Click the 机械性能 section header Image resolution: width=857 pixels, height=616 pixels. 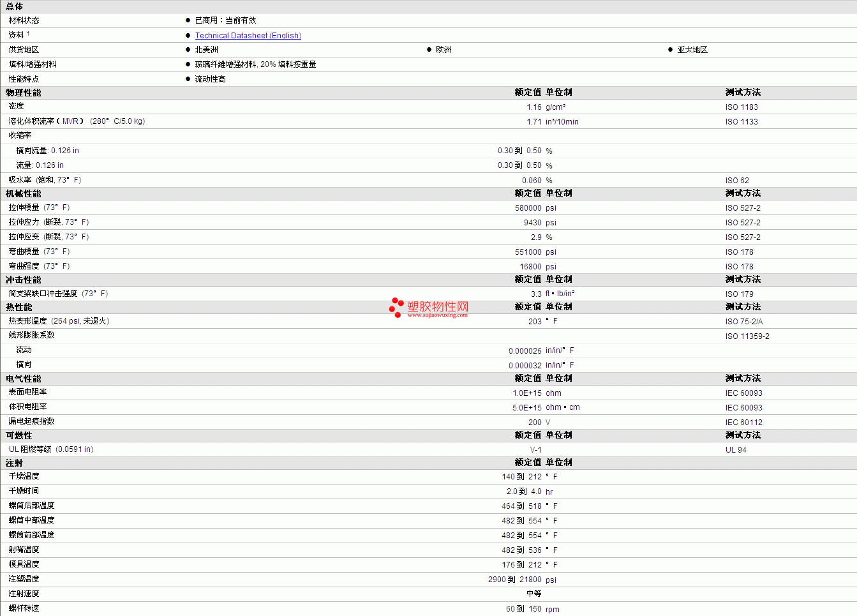(24, 193)
